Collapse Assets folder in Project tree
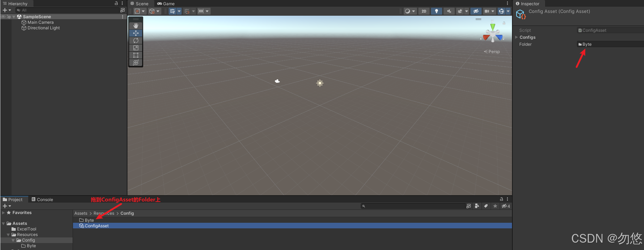The image size is (644, 250). 3,223
